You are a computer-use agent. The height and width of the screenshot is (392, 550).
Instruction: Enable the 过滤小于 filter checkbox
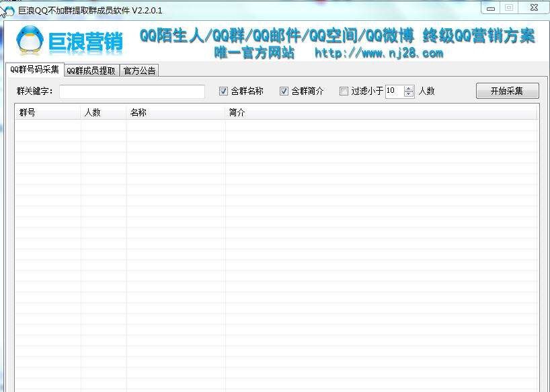[x=342, y=91]
